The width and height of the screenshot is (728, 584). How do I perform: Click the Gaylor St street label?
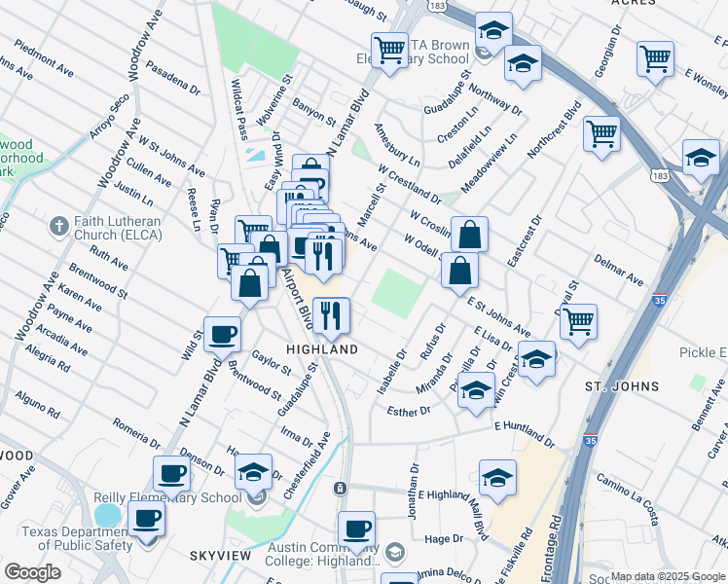pos(272,362)
